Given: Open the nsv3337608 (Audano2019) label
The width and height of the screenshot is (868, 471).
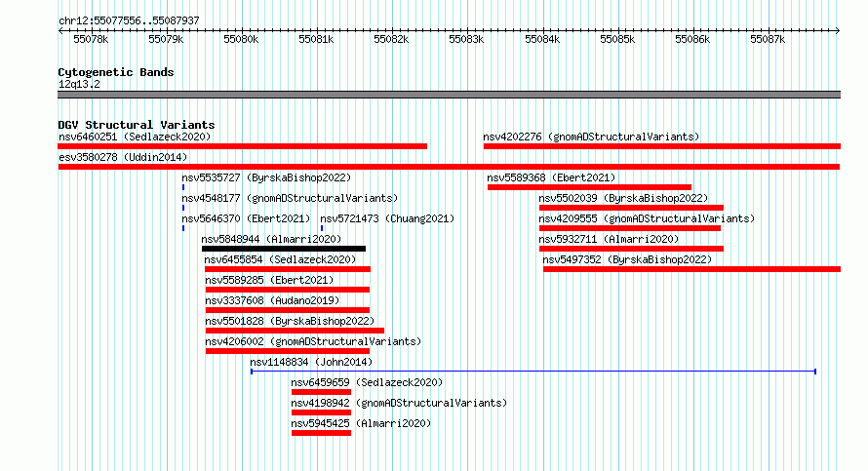Looking at the screenshot, I should click(x=272, y=300).
